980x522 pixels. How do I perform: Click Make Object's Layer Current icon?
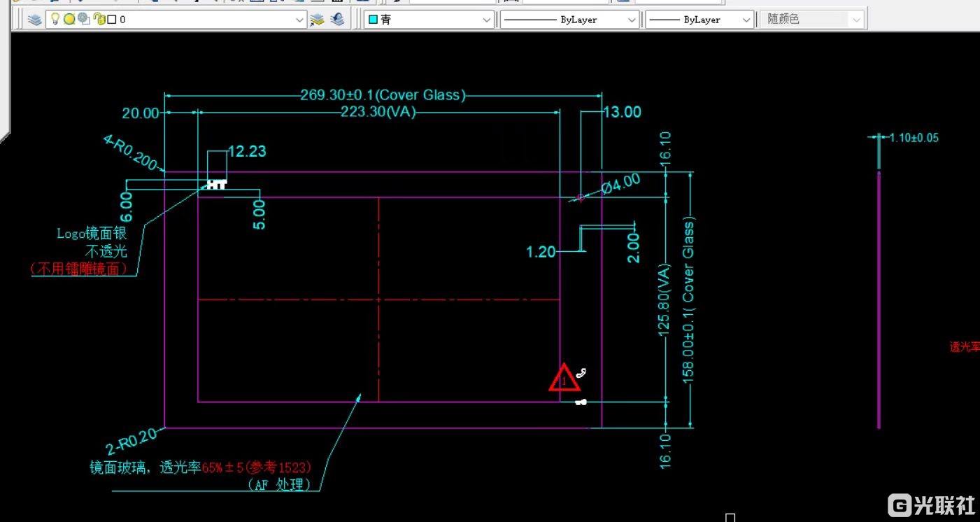click(318, 20)
